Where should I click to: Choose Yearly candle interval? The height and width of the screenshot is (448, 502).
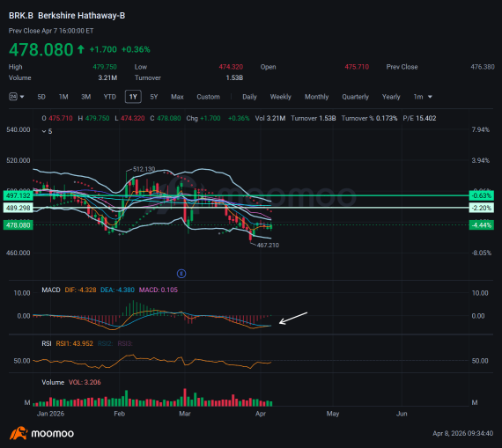tap(391, 97)
